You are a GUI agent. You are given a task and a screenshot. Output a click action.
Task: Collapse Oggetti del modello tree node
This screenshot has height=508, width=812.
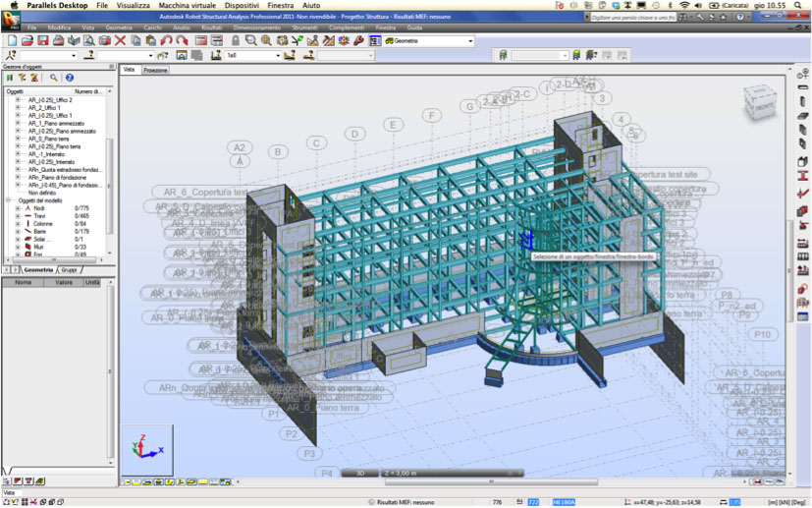8,200
